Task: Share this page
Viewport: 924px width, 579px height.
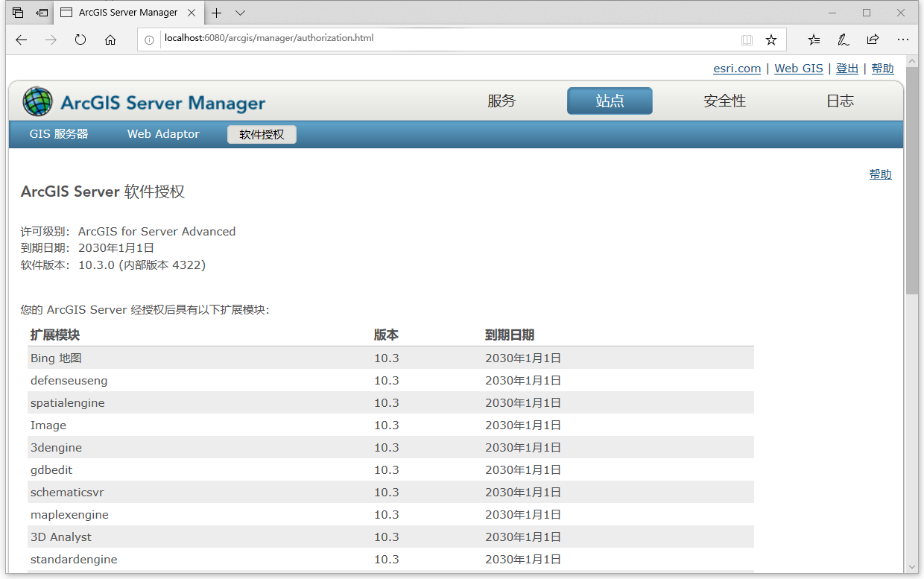Action: pyautogui.click(x=873, y=40)
